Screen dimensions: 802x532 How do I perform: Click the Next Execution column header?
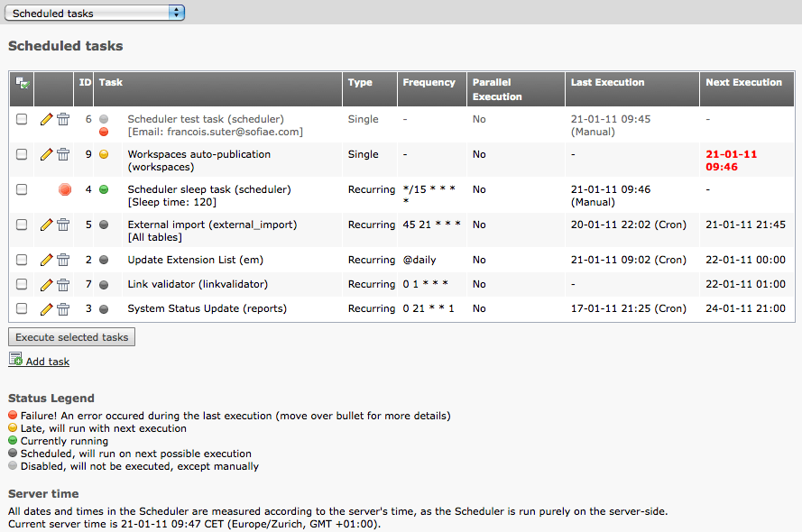pyautogui.click(x=743, y=82)
